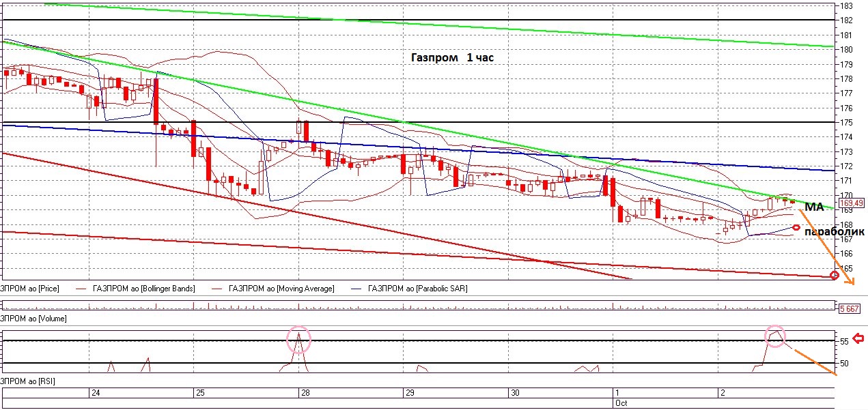Click price axis value 172
This screenshot has width=868, height=410.
(x=845, y=166)
